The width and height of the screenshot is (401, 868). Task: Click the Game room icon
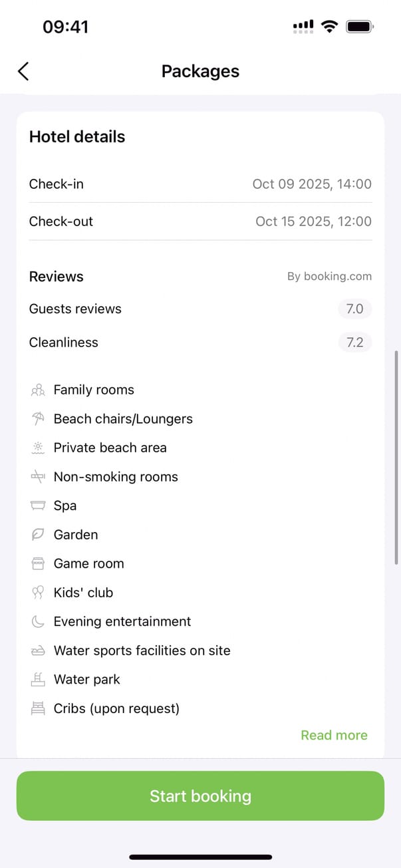pyautogui.click(x=38, y=563)
